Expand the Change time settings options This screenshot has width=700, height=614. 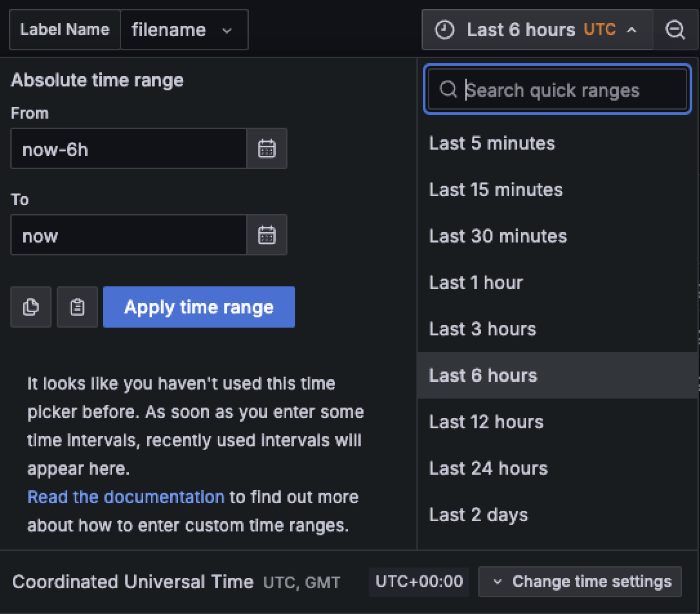tap(579, 581)
